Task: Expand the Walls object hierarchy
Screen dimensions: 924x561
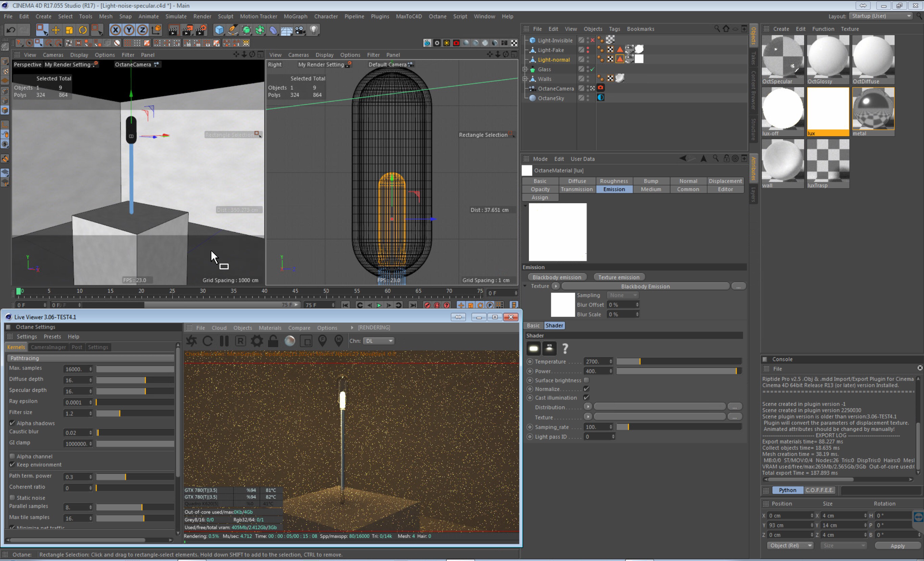Action: point(525,79)
